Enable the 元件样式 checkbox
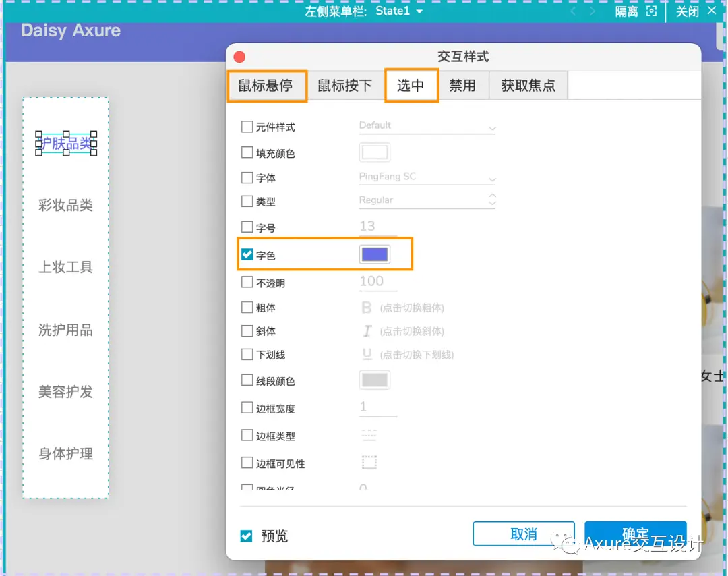Image resolution: width=728 pixels, height=576 pixels. (x=247, y=126)
